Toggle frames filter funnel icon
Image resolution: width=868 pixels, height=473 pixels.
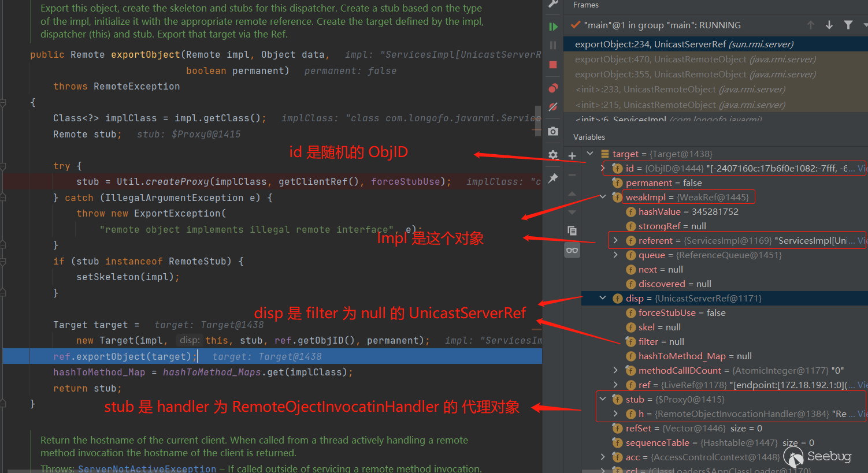coord(848,25)
